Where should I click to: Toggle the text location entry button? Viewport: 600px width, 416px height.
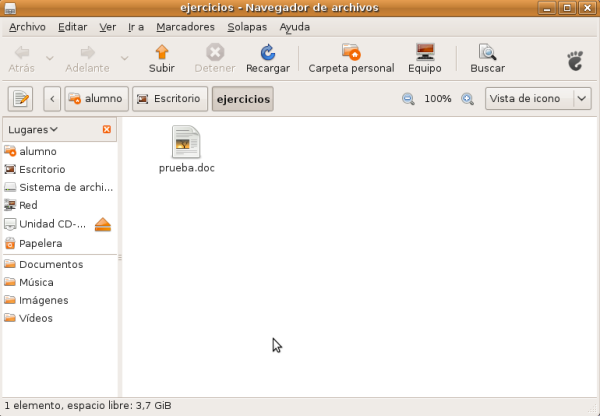coord(21,99)
